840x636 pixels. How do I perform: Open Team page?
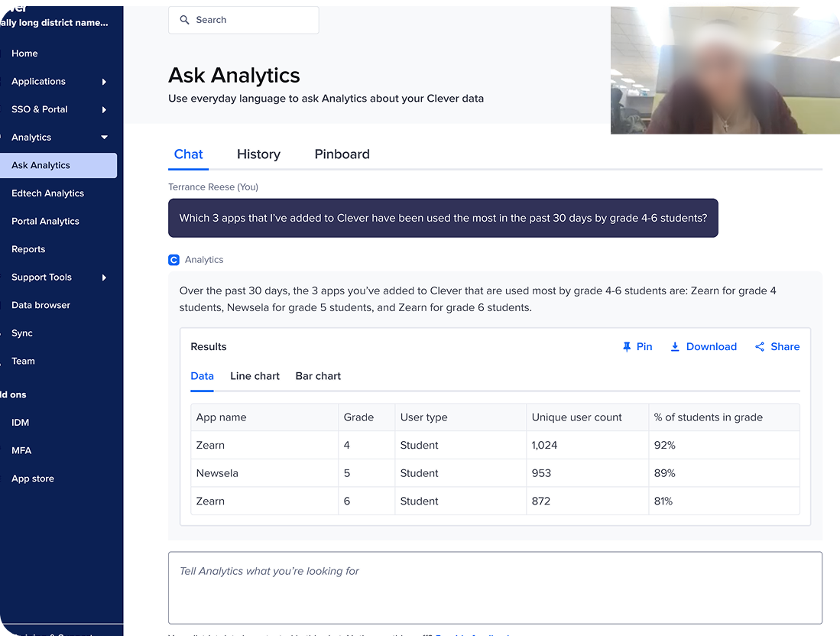(x=23, y=361)
